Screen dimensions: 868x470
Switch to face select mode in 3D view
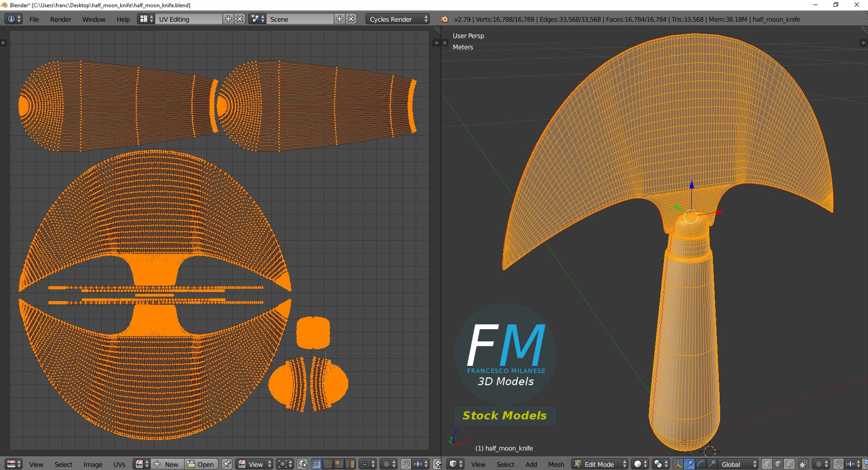click(789, 464)
